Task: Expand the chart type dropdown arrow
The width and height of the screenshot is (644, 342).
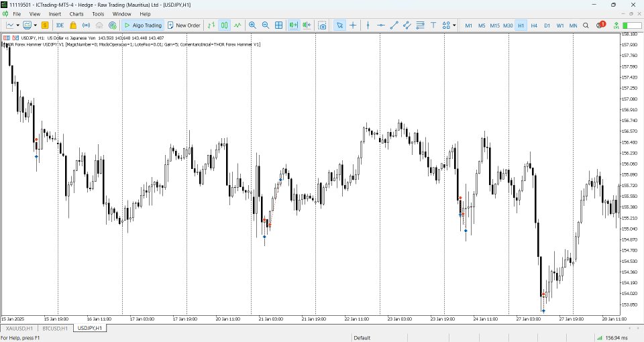Action: 17,25
